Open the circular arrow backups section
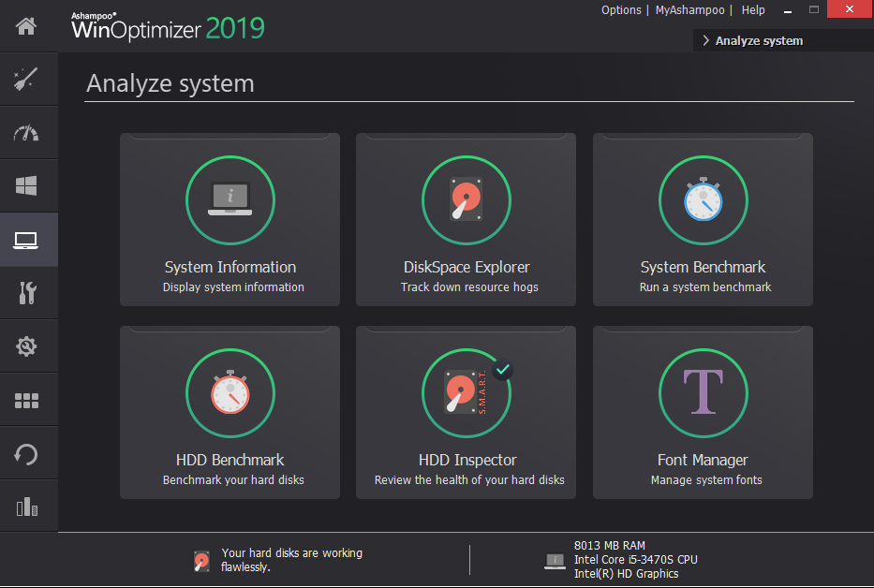The height and width of the screenshot is (588, 874). click(x=26, y=454)
